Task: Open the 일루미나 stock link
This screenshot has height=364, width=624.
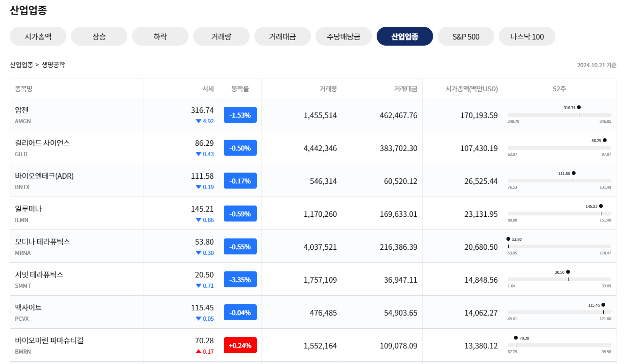Action: [28, 209]
